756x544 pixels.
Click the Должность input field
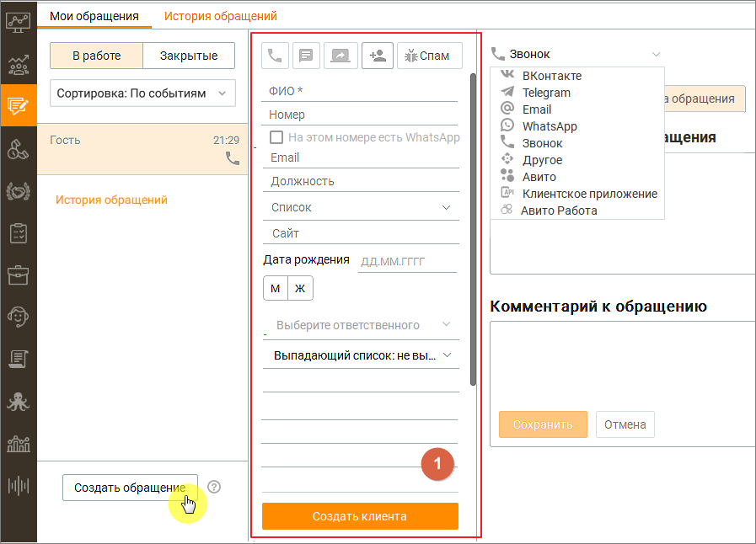coord(361,181)
